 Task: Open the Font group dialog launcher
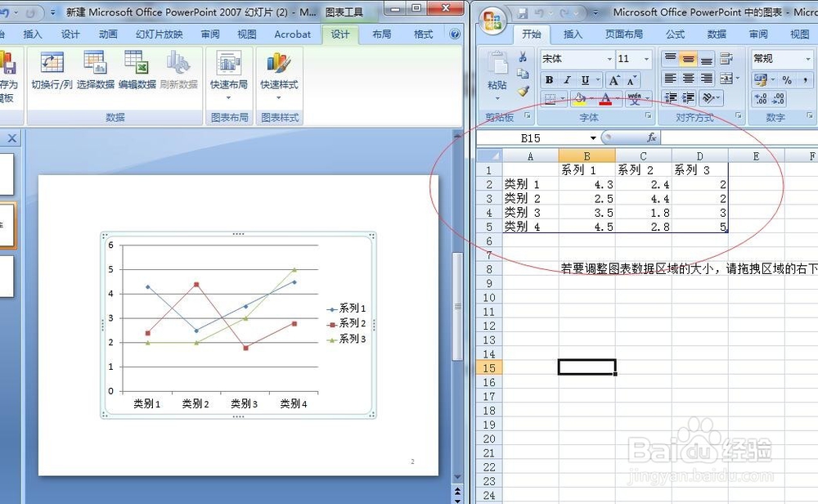click(x=649, y=116)
